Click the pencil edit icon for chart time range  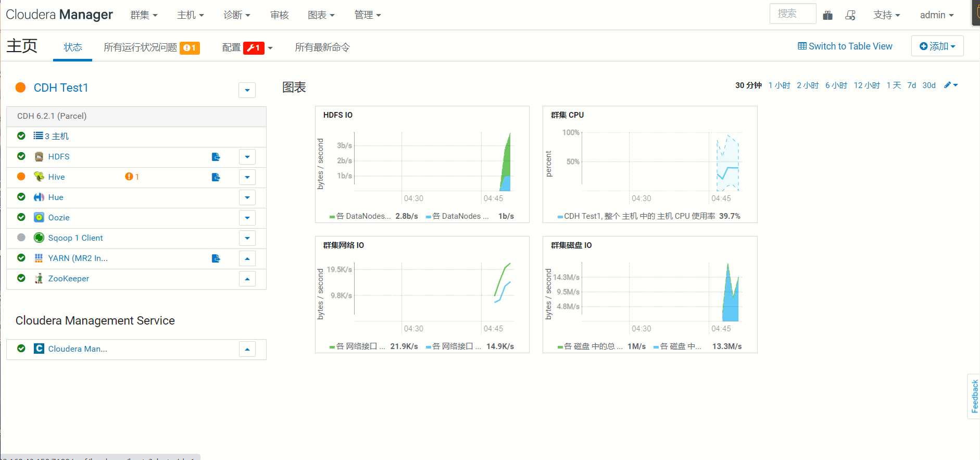pos(947,85)
